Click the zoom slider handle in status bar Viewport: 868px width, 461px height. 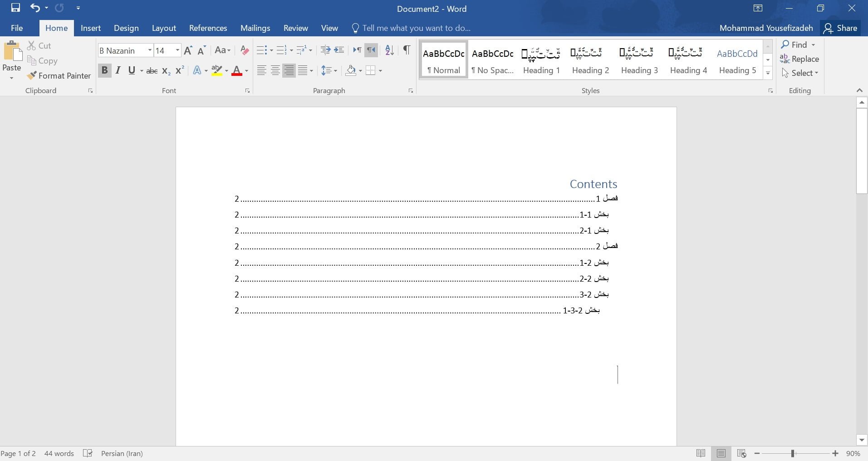[793, 453]
